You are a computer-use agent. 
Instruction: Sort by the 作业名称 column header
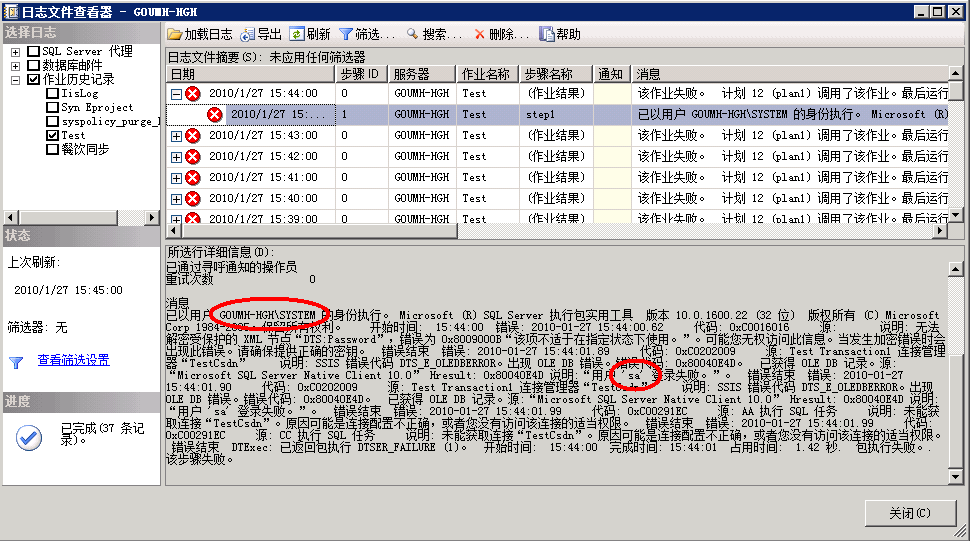pyautogui.click(x=487, y=74)
